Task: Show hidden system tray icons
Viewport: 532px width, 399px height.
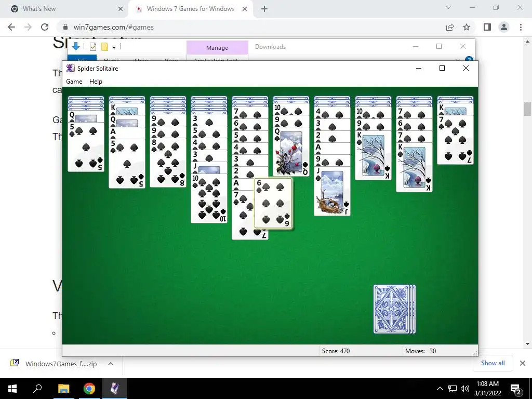Action: click(440, 389)
